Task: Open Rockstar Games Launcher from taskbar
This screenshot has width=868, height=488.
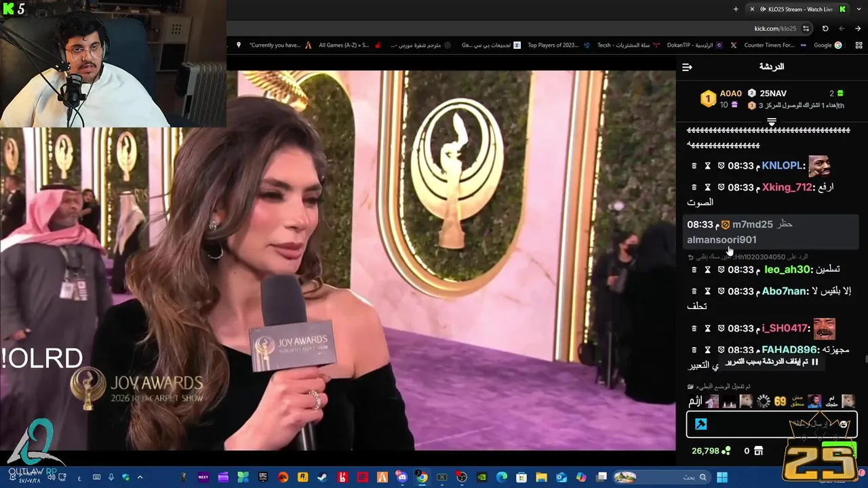Action: 302,477
